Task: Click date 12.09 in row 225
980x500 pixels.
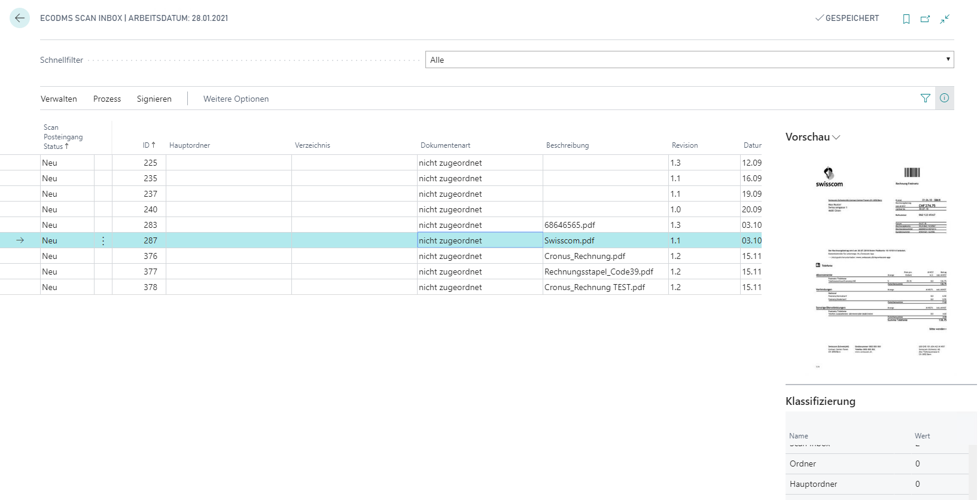Action: (751, 163)
